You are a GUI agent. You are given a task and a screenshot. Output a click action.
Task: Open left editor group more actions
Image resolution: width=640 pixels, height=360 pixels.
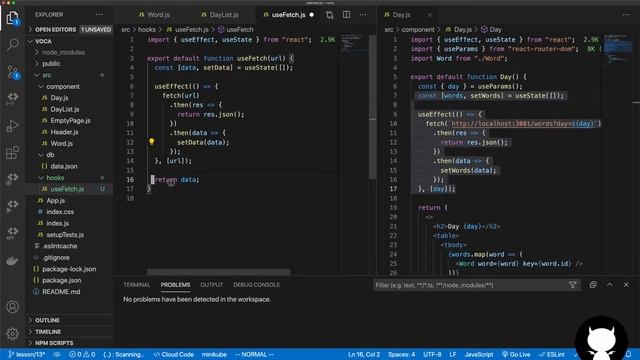(363, 15)
